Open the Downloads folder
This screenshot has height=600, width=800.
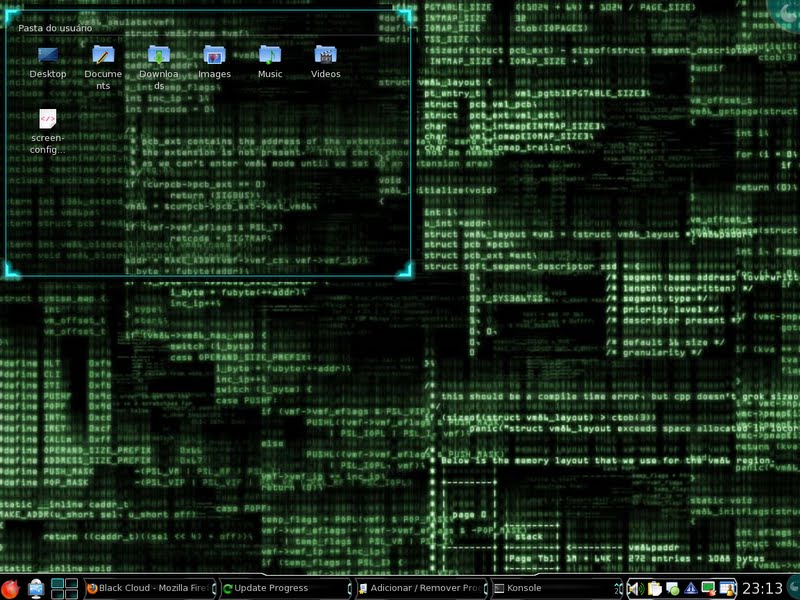click(159, 55)
